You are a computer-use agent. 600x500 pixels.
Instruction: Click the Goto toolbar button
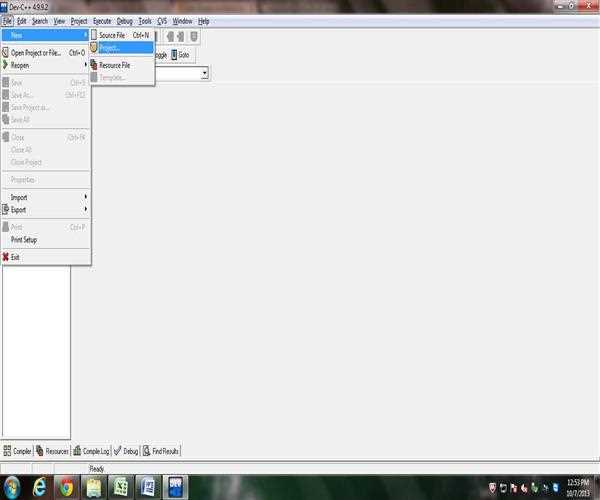[181, 54]
